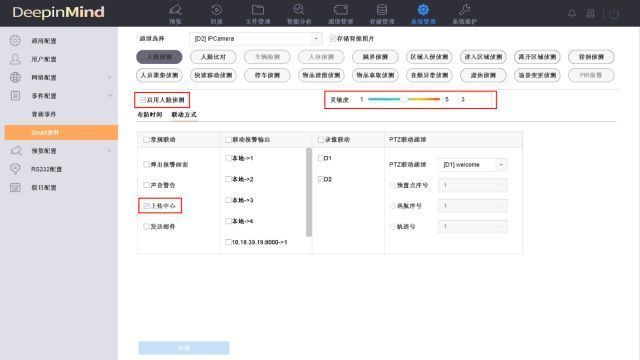Open the 回放 playback icon
The image size is (640, 360).
click(216, 10)
